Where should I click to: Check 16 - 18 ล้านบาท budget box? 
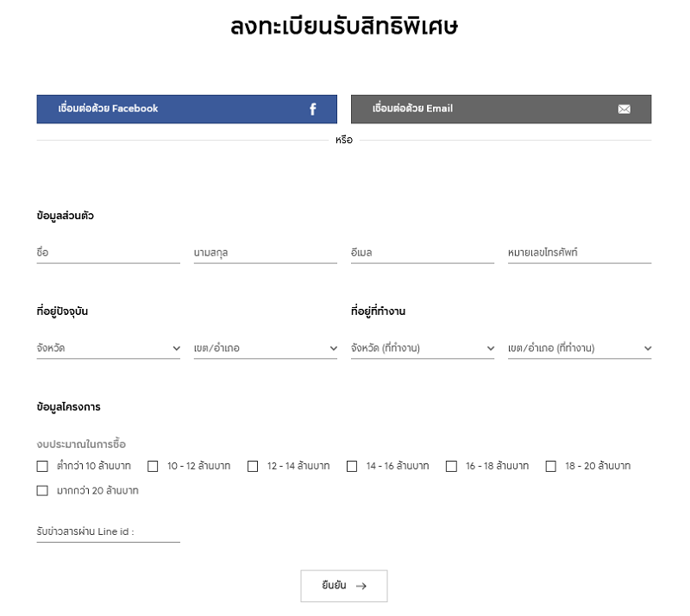pyautogui.click(x=451, y=466)
